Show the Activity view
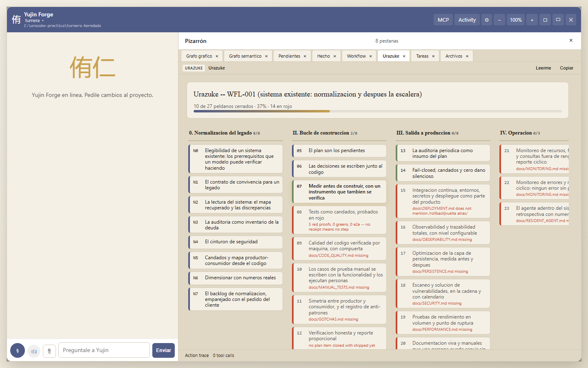 (467, 20)
